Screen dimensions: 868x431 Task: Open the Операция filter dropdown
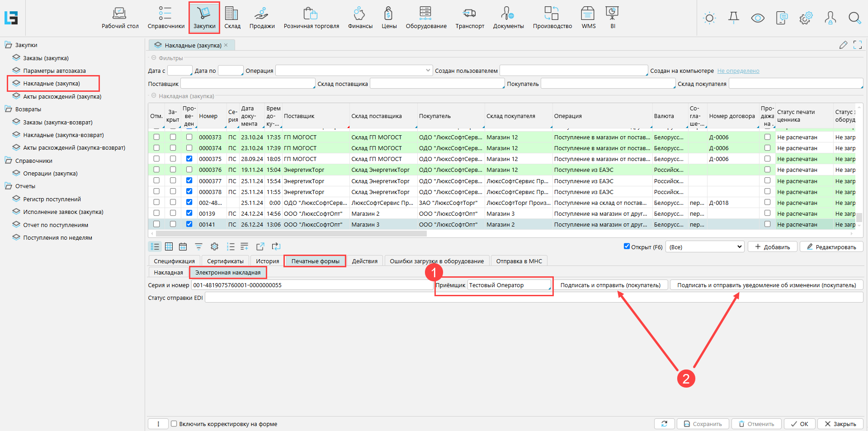[428, 71]
